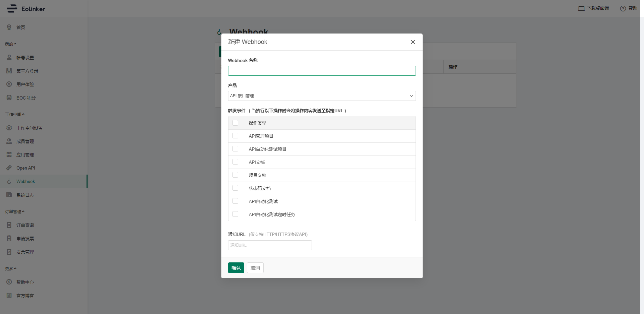Viewport: 644px width, 314px height.
Task: Click the Webhook hook icon in sidebar
Action: pos(9,181)
